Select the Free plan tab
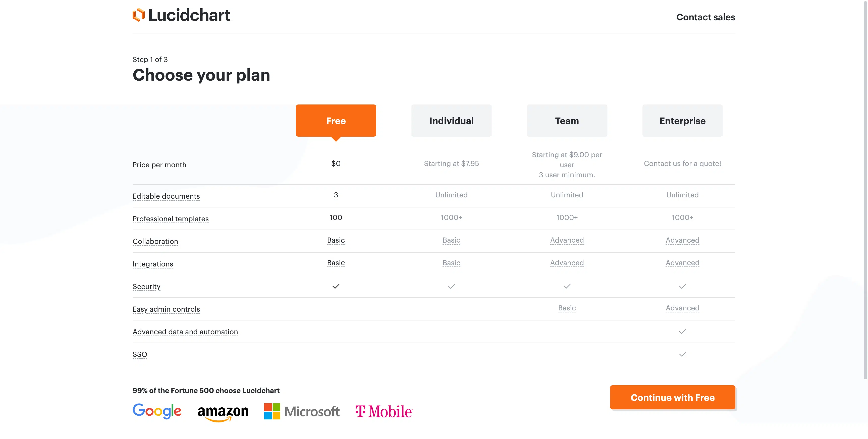This screenshot has height=439, width=868. [336, 121]
